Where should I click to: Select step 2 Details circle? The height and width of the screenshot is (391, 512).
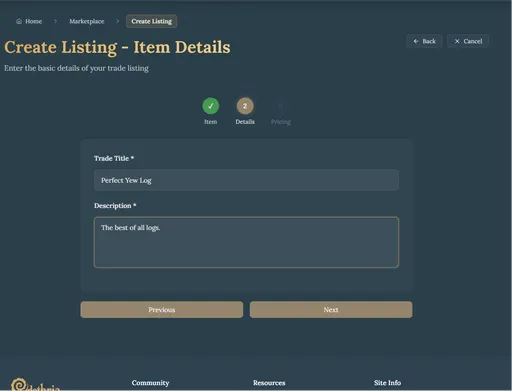[245, 106]
